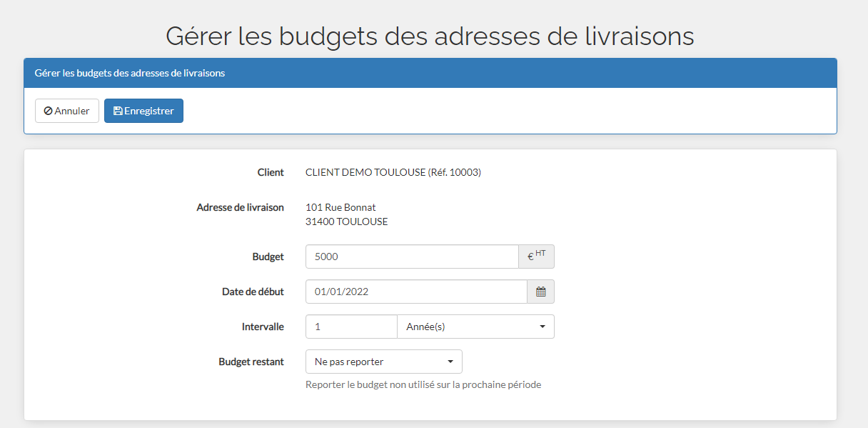Viewport: 868px width, 428px height.
Task: Select the Intervalle number field showing 1
Action: point(351,327)
